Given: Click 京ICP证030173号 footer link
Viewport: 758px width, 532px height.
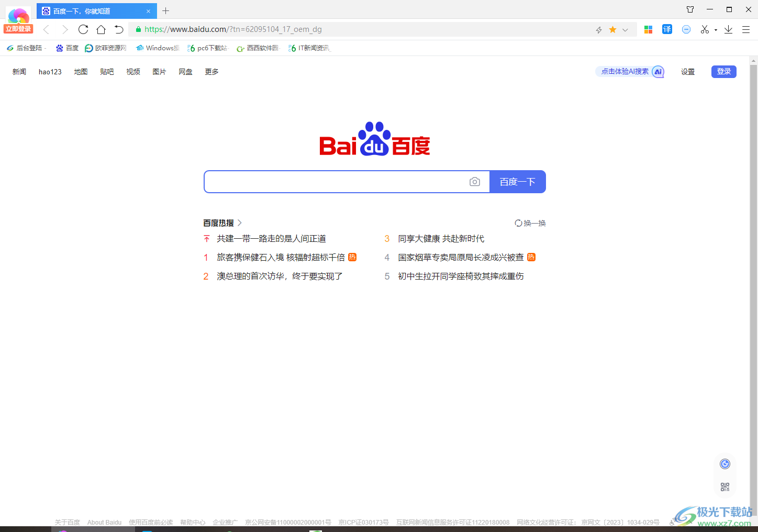Looking at the screenshot, I should tap(363, 523).
